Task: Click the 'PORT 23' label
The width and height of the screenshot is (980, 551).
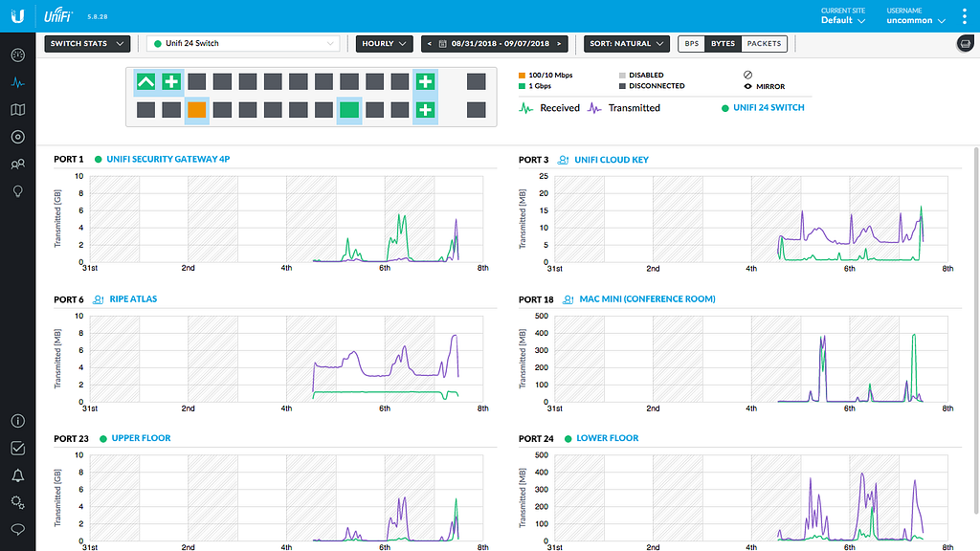Action: 71,438
